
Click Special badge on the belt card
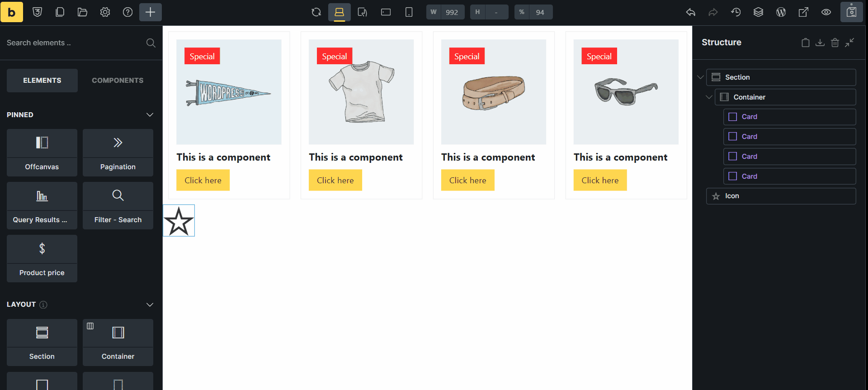pos(467,56)
